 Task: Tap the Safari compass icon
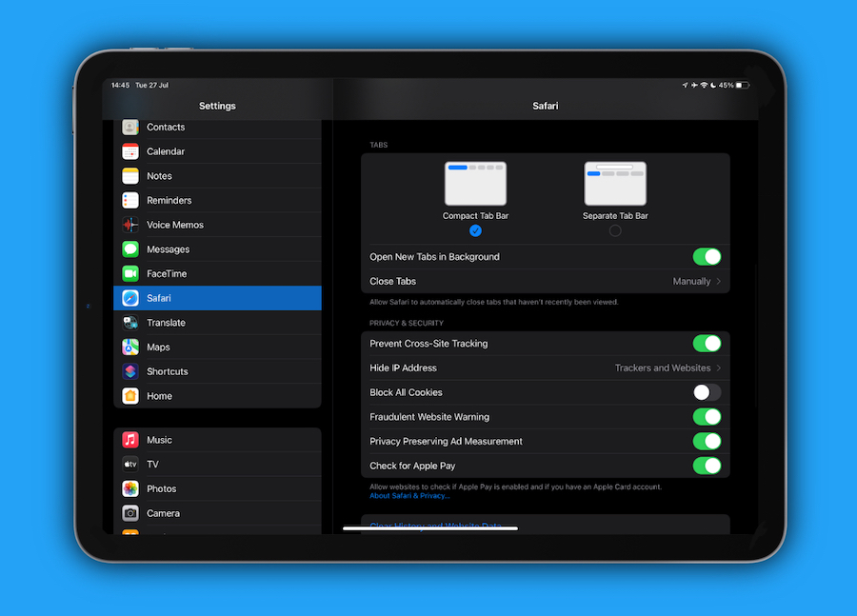[x=130, y=298]
